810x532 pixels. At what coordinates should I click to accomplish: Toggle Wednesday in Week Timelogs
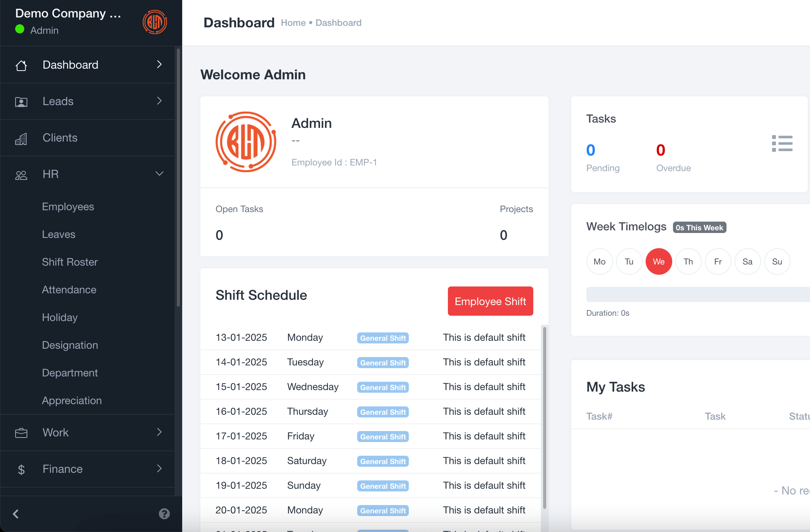point(659,261)
